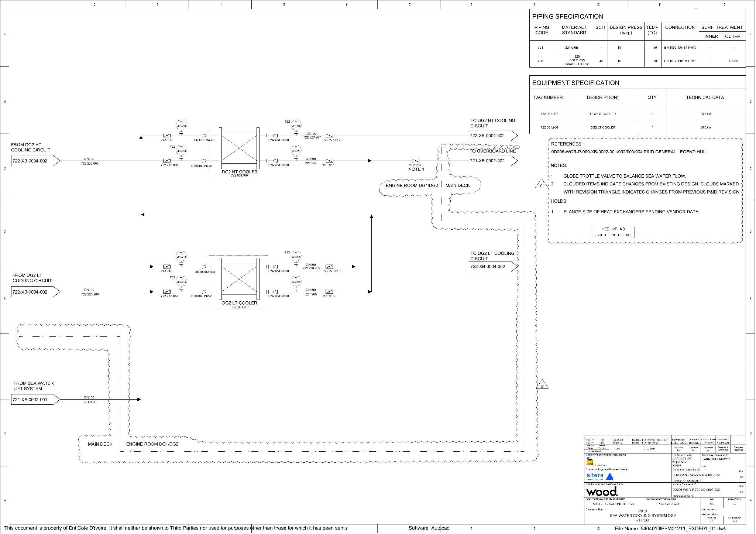The height and width of the screenshot is (534, 756).
Task: Select temperature indicator TI 084.912
Action: [x=296, y=124]
